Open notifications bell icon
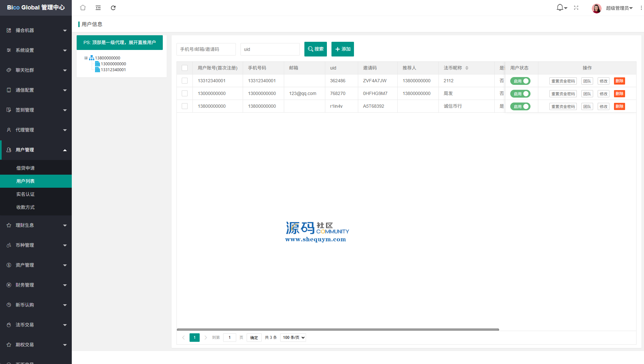Viewport: 644px width, 364px height. 560,8
